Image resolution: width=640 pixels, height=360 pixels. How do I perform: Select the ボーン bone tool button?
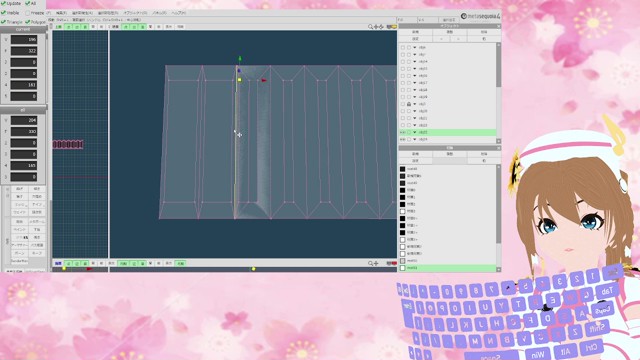[19, 253]
